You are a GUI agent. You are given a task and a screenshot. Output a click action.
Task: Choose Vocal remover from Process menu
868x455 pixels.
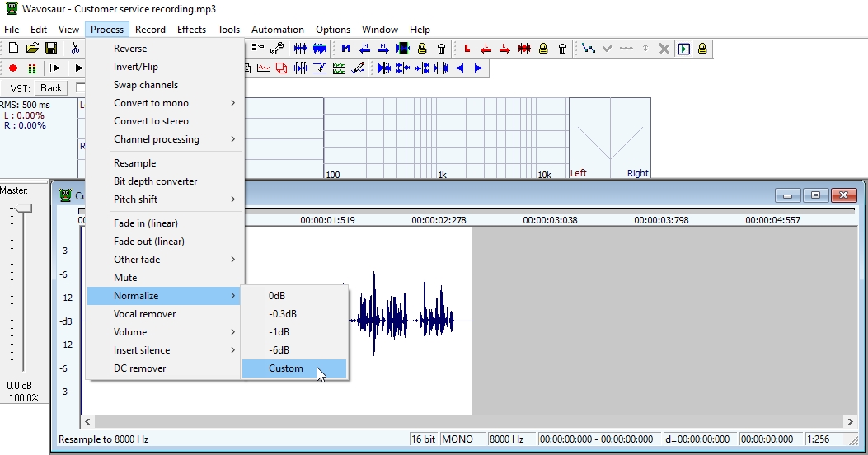145,314
